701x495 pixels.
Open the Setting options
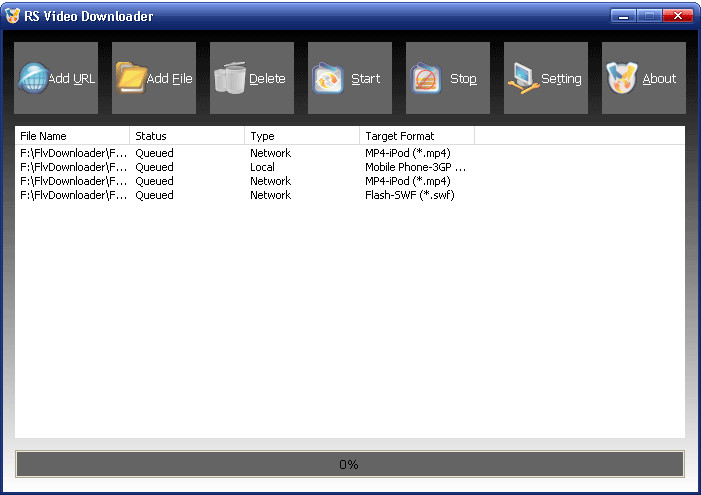point(545,78)
